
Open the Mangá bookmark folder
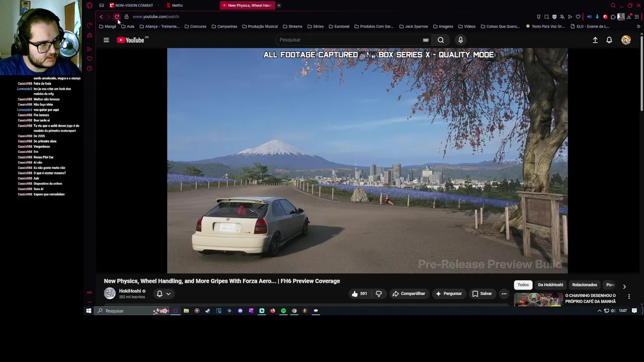[x=108, y=26]
